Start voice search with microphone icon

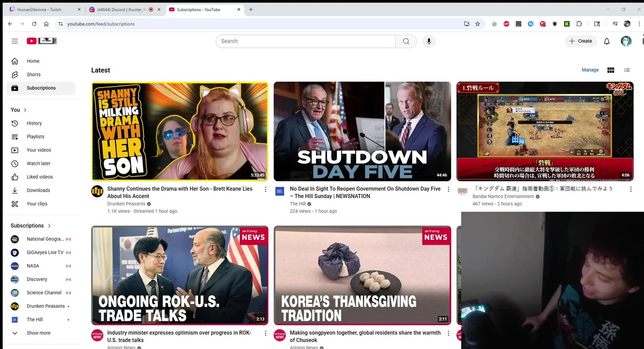(x=428, y=41)
